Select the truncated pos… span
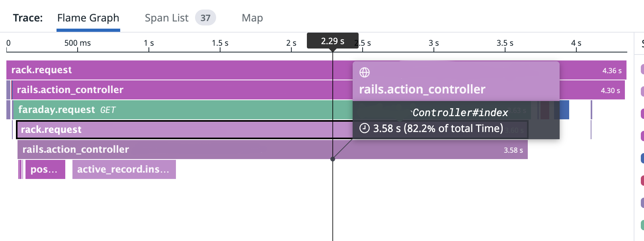This screenshot has width=644, height=241. pyautogui.click(x=45, y=169)
